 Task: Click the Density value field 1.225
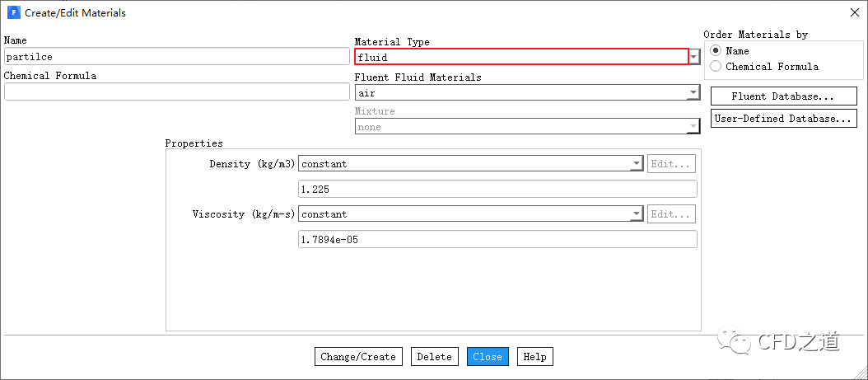pyautogui.click(x=497, y=189)
